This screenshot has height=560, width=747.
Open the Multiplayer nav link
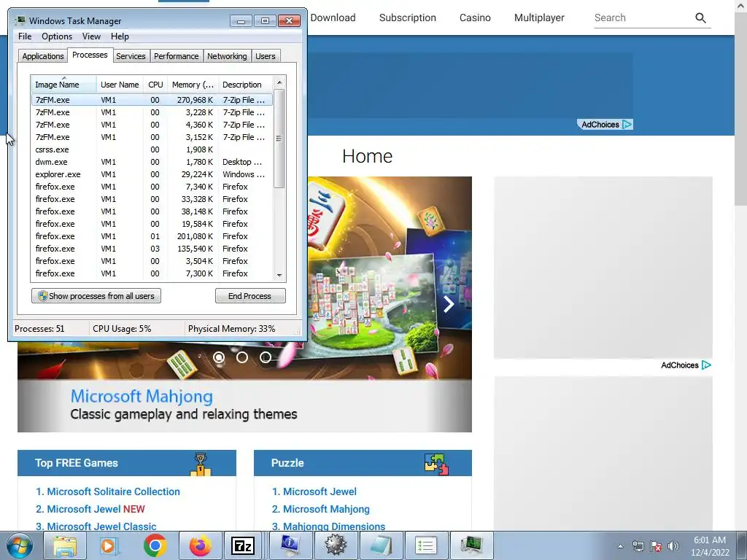539,17
